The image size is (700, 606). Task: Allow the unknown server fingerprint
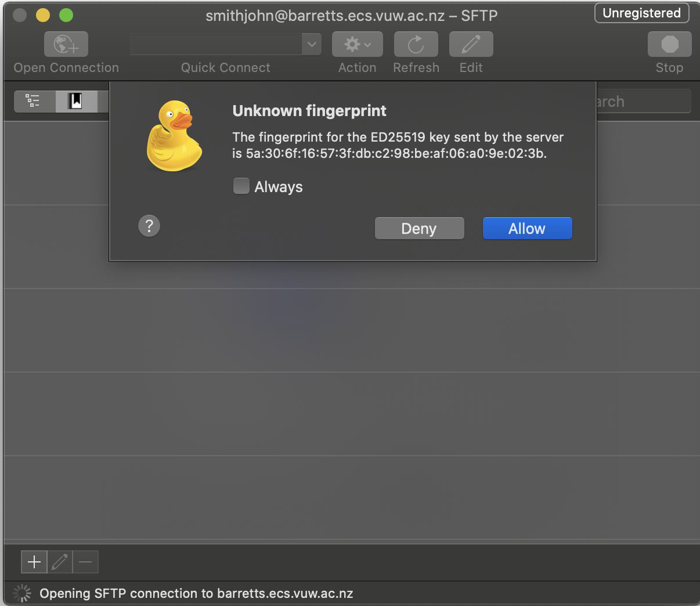(x=527, y=229)
